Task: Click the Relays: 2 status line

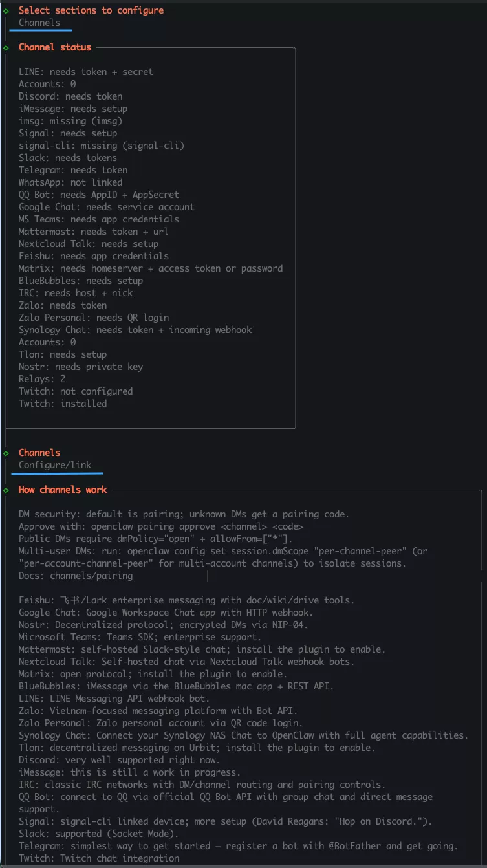Action: [x=42, y=379]
